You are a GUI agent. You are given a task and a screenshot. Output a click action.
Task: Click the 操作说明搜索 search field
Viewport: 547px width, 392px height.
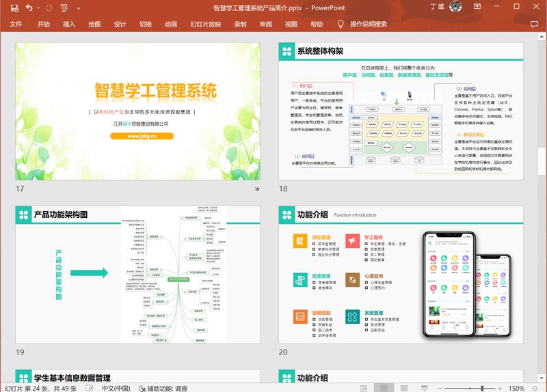(x=369, y=24)
